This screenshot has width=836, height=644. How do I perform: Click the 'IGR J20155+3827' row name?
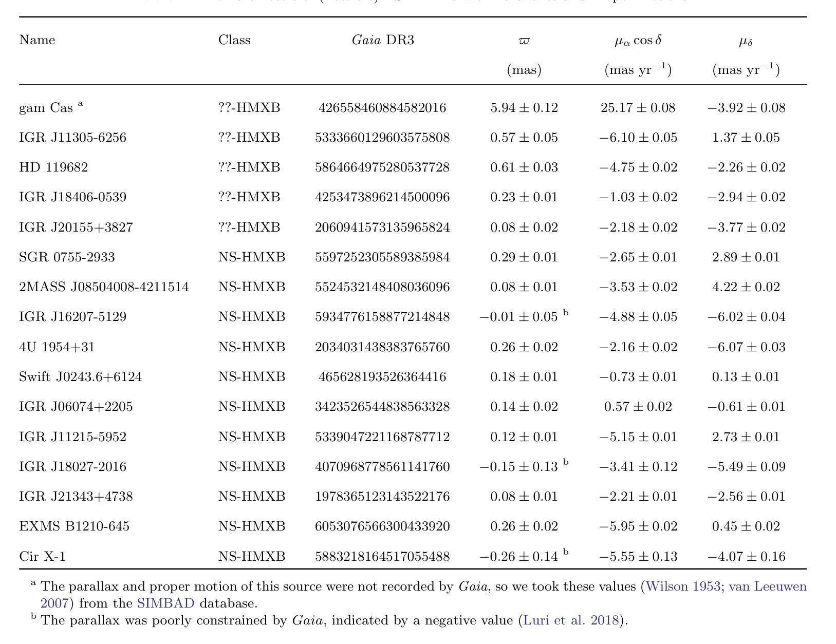click(x=76, y=228)
